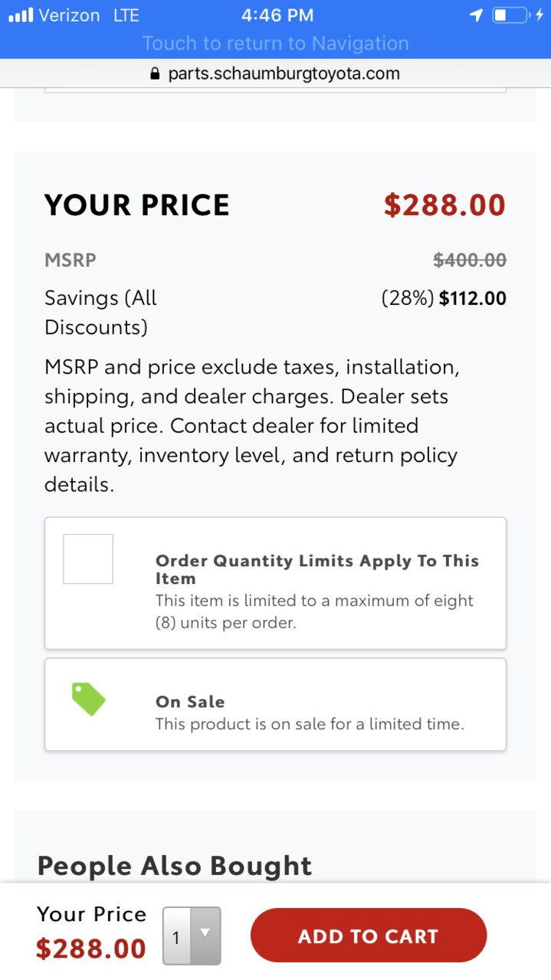Tap the 4:46 PM clock in status bar

coord(277,15)
